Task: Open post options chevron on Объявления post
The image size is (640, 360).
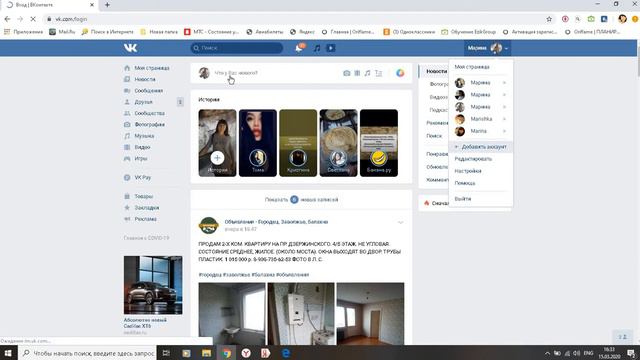Action: (400, 222)
